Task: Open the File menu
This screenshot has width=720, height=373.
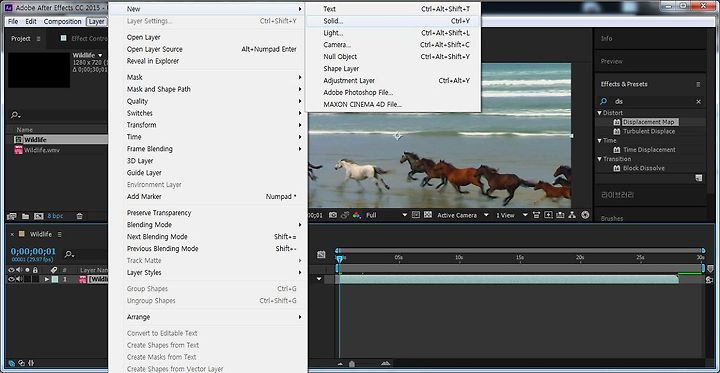Action: [13, 22]
